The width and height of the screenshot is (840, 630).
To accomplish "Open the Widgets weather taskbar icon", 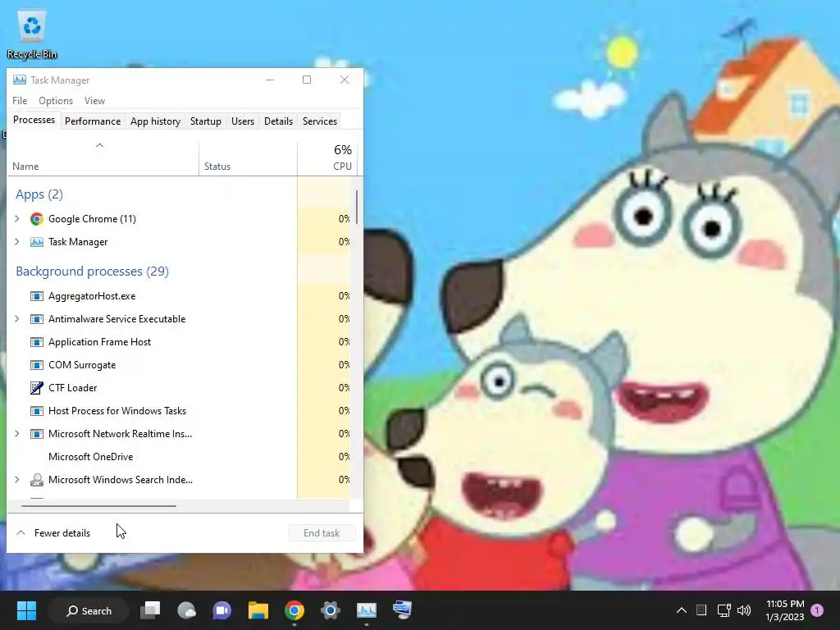I will point(186,610).
